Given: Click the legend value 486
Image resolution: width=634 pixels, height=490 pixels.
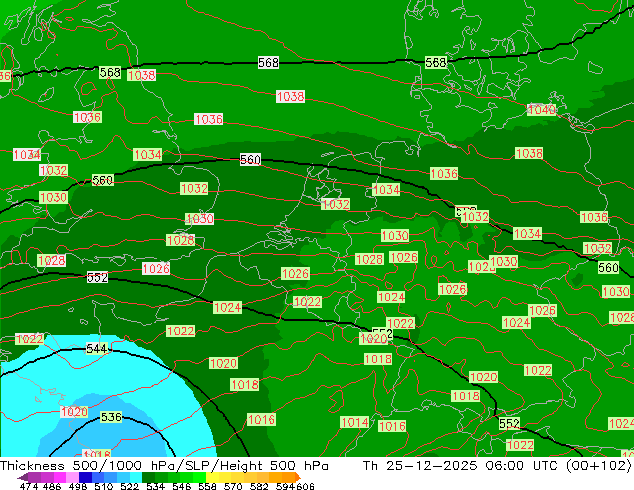Looking at the screenshot, I should pyautogui.click(x=52, y=486).
